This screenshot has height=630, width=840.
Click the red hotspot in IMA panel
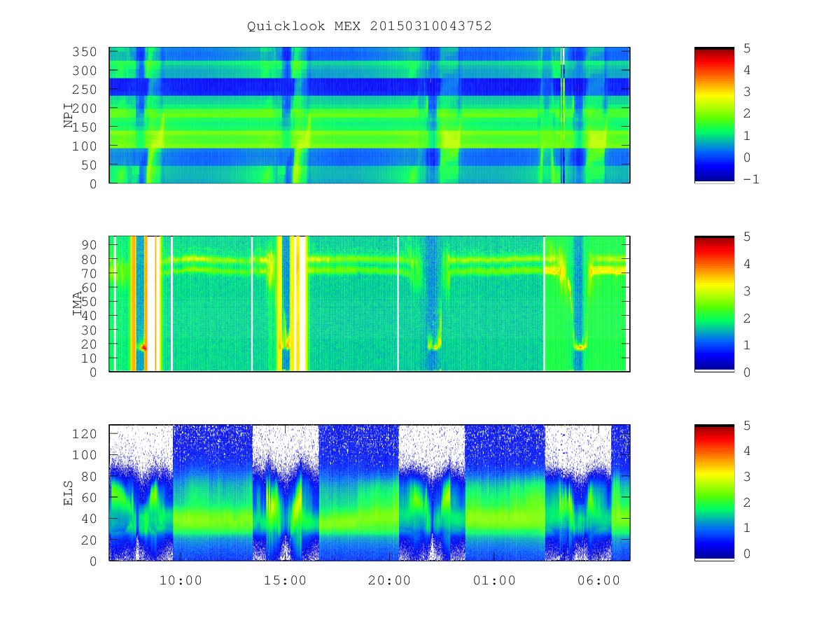click(x=143, y=347)
